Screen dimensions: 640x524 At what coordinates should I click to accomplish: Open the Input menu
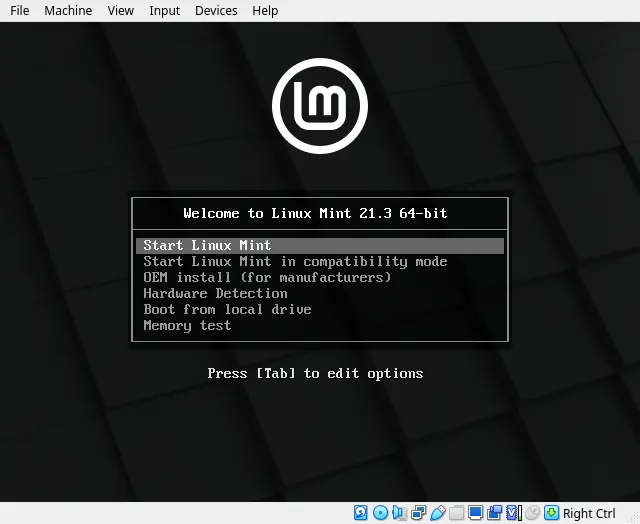pos(164,11)
